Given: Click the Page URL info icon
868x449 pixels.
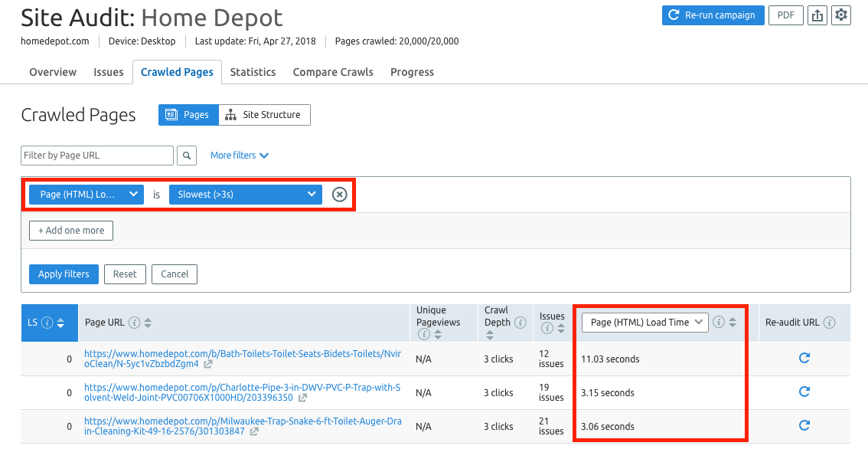Looking at the screenshot, I should [134, 323].
